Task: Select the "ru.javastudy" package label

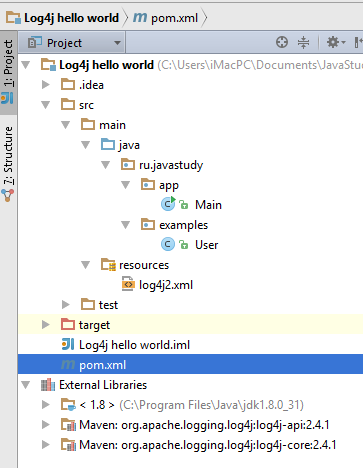Action: 171,165
